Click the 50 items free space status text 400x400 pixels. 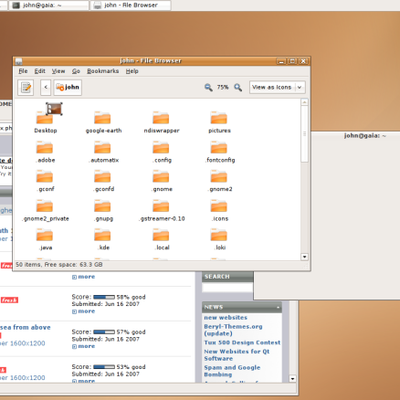click(x=59, y=265)
